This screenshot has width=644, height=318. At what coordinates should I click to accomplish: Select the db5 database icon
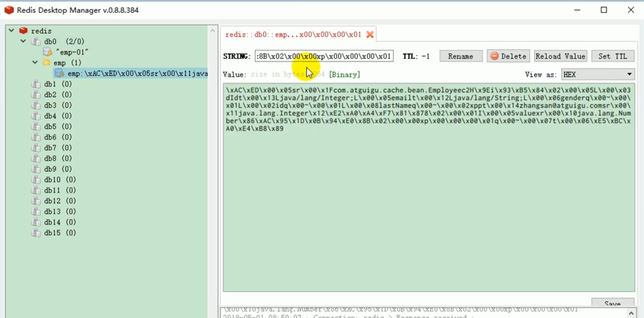(36, 126)
